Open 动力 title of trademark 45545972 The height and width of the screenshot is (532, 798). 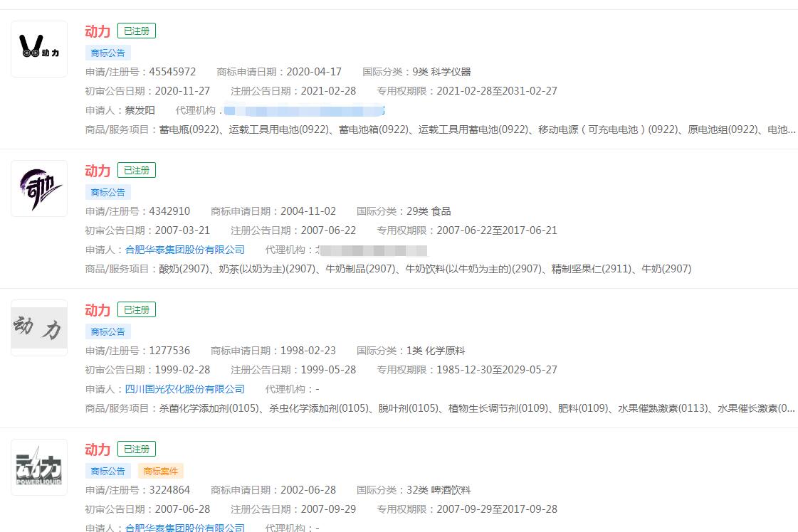click(x=98, y=31)
